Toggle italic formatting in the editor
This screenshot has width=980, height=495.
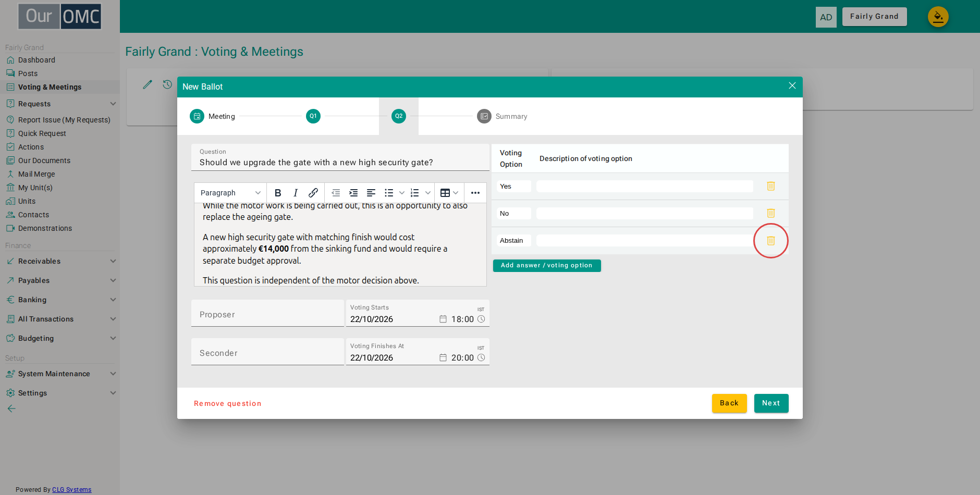[296, 193]
